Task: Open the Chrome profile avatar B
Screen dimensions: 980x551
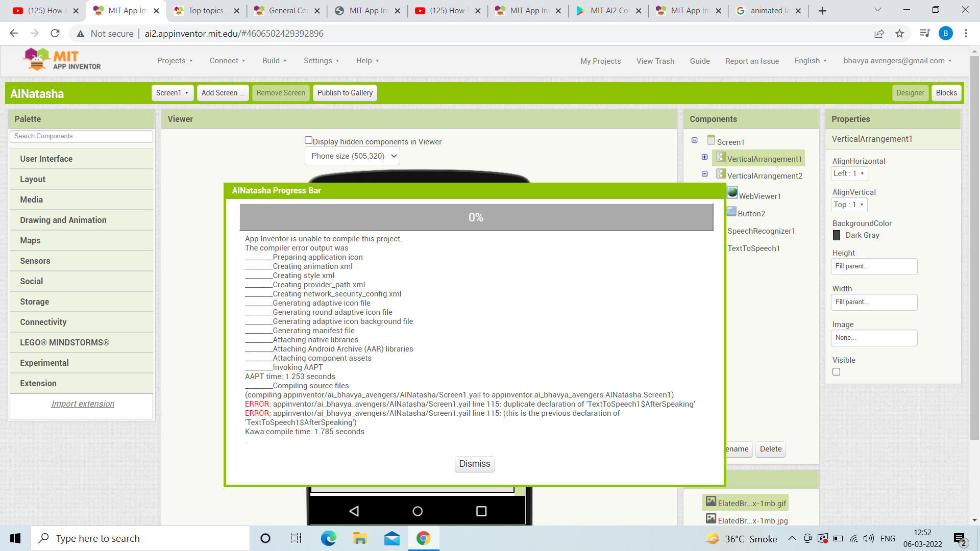Action: tap(945, 34)
